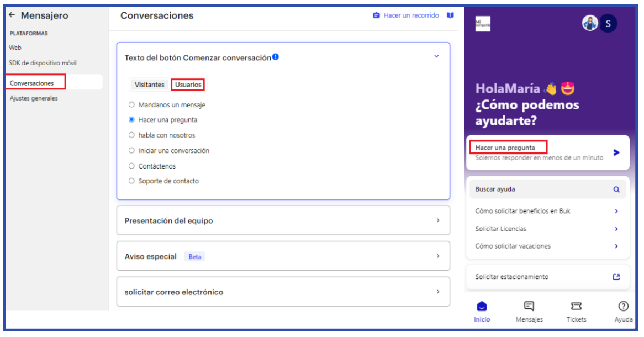The image size is (644, 337).
Task: Open the Inicio home icon in bottom navigation
Action: (482, 307)
